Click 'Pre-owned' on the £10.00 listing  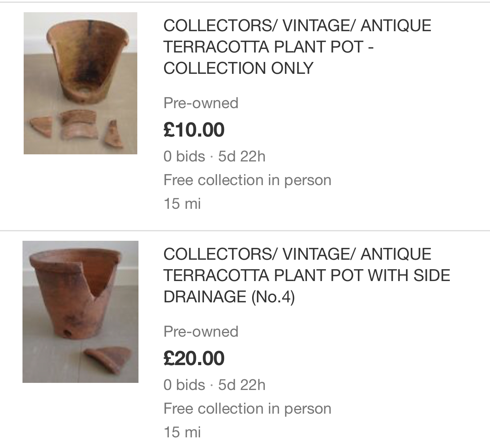pos(201,103)
